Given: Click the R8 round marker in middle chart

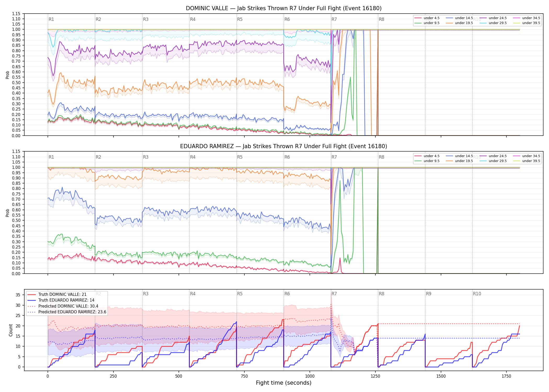Looking at the screenshot, I should click(x=381, y=157).
